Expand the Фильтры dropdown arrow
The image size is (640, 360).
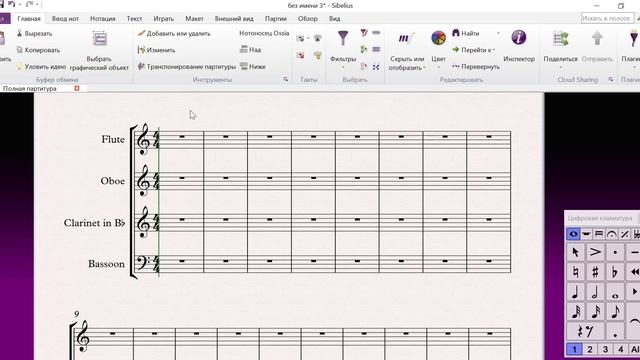click(343, 67)
